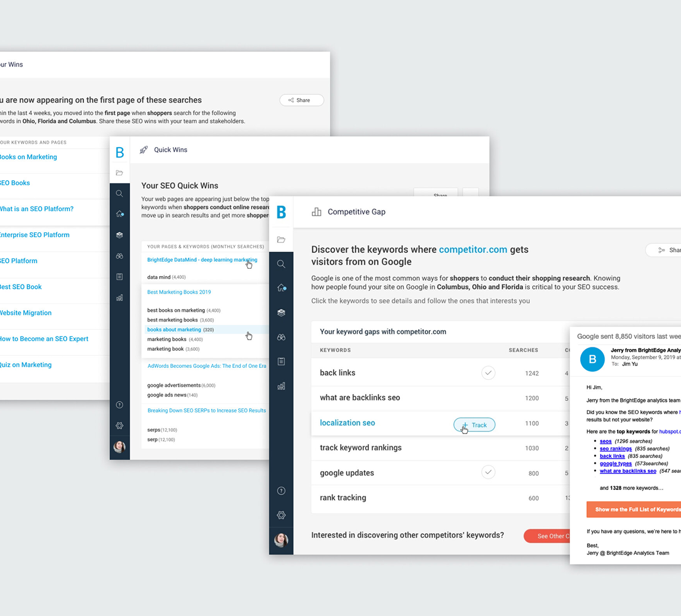The width and height of the screenshot is (681, 616).
Task: Open Website Migration link
Action: click(26, 313)
